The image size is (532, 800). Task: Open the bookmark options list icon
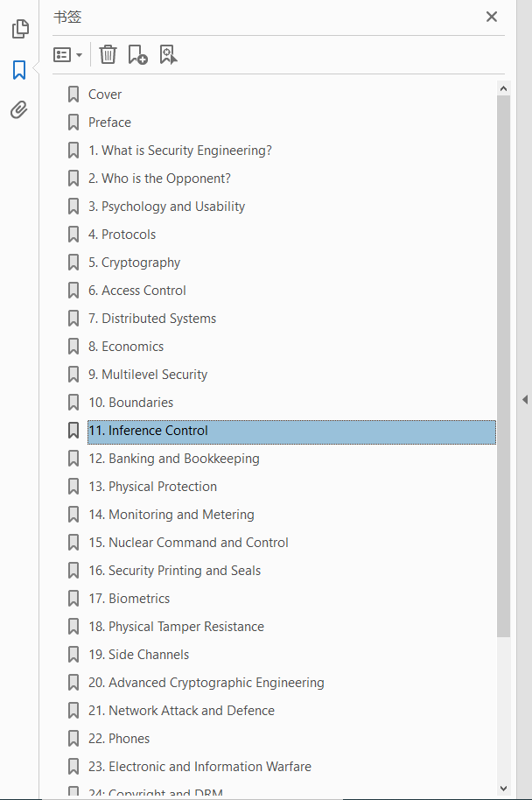61,54
